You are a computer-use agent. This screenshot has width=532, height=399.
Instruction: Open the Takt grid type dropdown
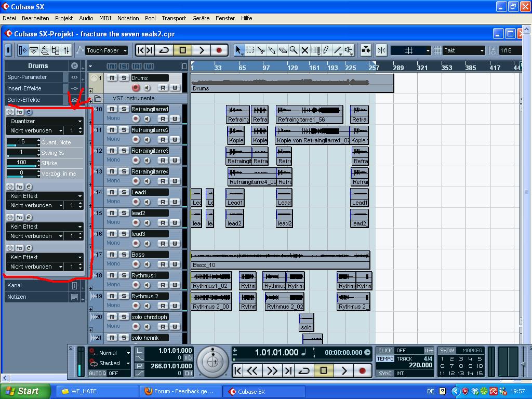[x=464, y=50]
